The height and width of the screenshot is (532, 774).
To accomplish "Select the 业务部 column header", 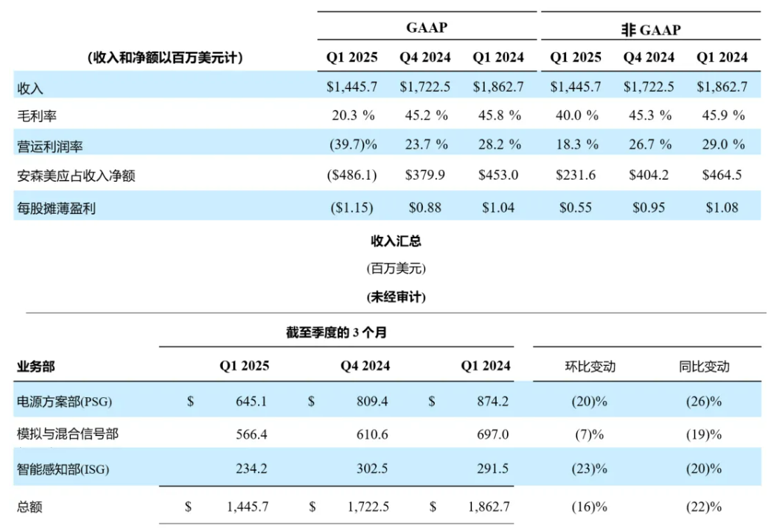I will tap(36, 367).
